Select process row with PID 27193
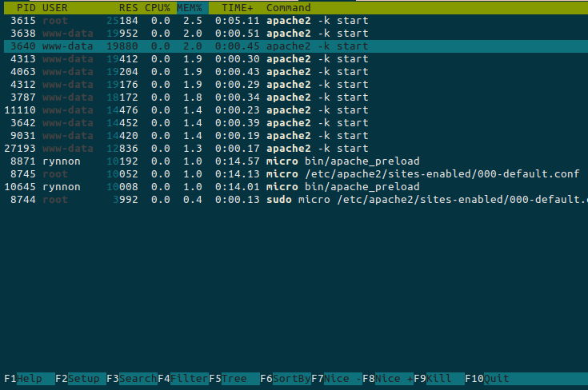This screenshot has width=588, height=390. [296, 149]
